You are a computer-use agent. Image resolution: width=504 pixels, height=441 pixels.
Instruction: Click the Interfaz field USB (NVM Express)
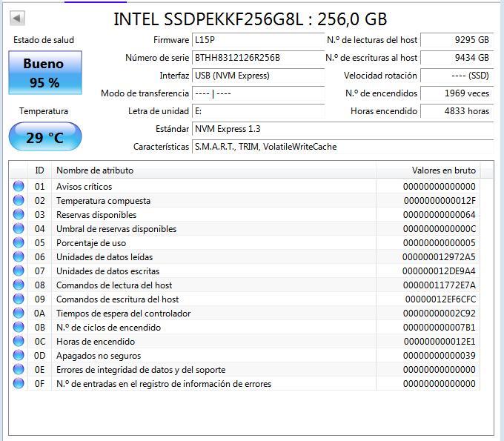click(x=258, y=76)
